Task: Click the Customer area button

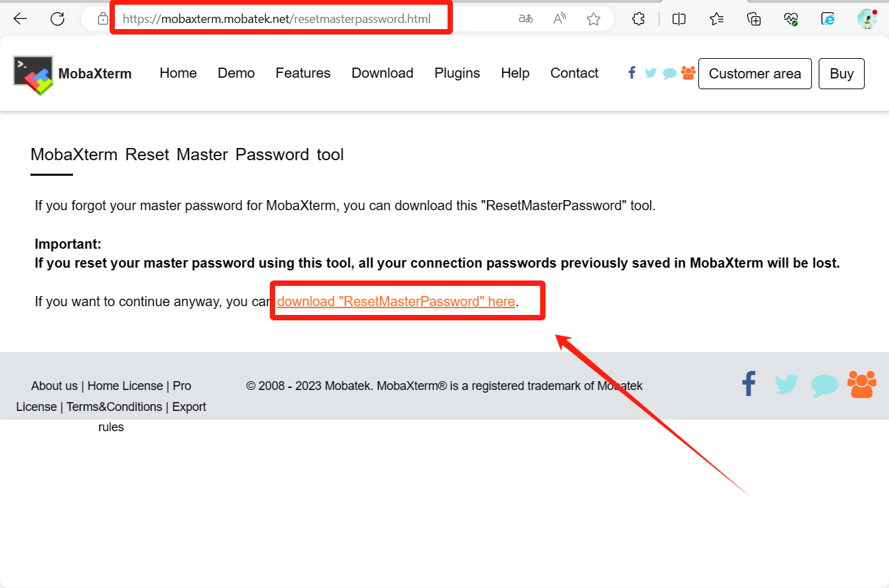Action: [754, 74]
